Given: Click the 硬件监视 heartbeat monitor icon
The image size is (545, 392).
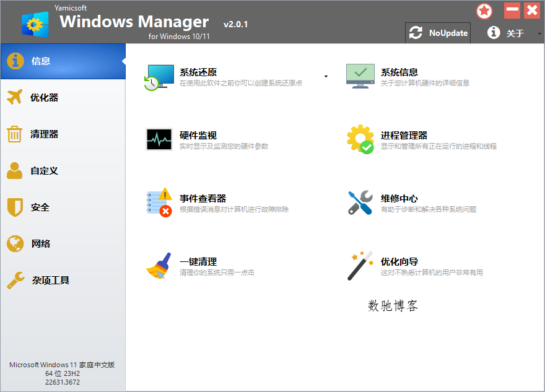Looking at the screenshot, I should tap(159, 139).
